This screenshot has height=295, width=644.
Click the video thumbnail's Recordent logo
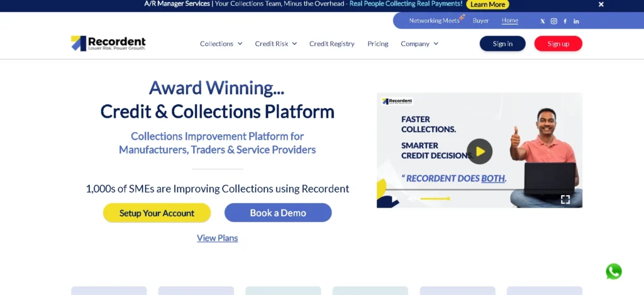(397, 101)
